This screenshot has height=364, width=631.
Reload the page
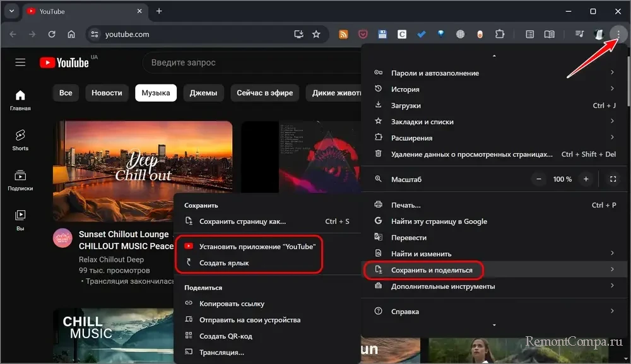click(x=52, y=34)
